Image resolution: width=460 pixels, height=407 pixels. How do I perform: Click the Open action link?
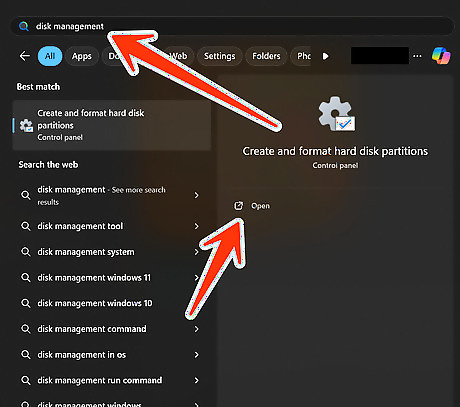pyautogui.click(x=260, y=206)
